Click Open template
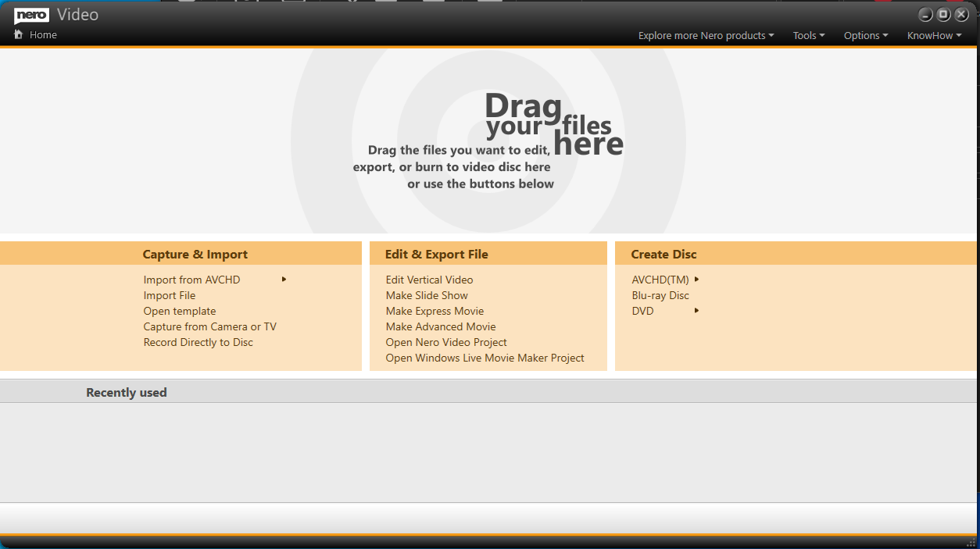The height and width of the screenshot is (549, 980). [x=180, y=311]
